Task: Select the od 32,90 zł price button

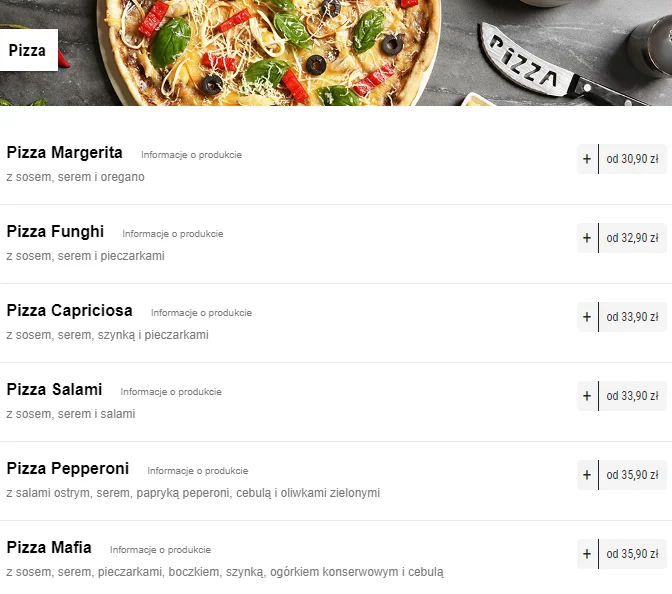Action: 633,238
